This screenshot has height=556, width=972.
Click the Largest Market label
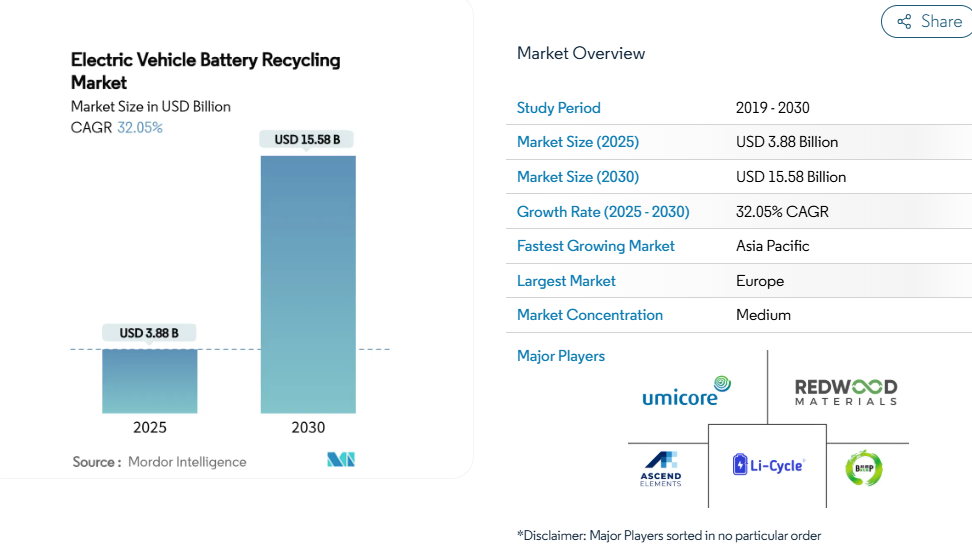tap(566, 281)
